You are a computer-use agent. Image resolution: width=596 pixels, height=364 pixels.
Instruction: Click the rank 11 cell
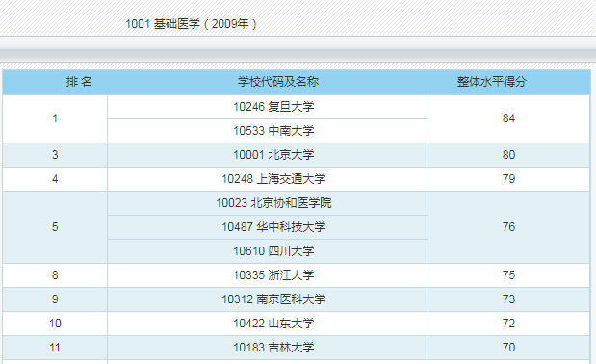[x=55, y=348]
